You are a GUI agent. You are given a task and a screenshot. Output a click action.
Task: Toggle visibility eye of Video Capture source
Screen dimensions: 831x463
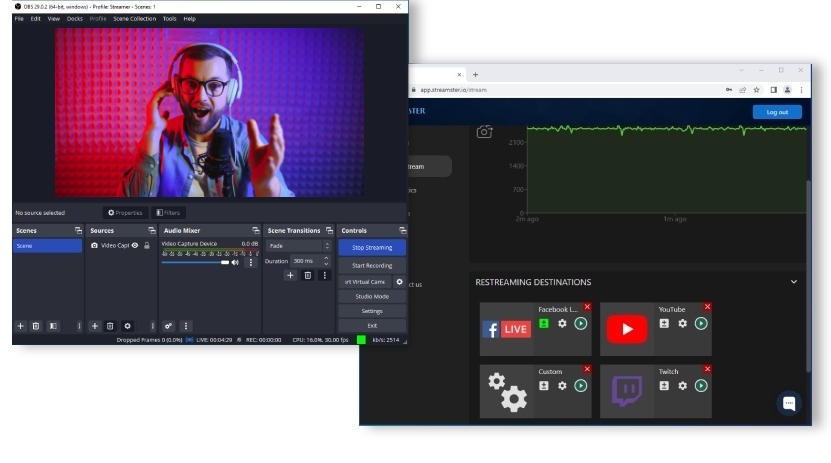(x=135, y=245)
